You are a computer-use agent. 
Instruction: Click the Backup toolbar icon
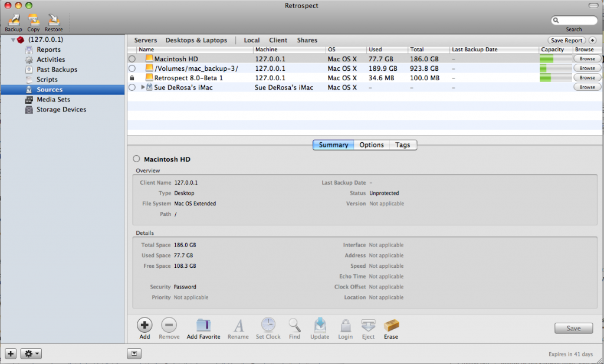pyautogui.click(x=14, y=19)
